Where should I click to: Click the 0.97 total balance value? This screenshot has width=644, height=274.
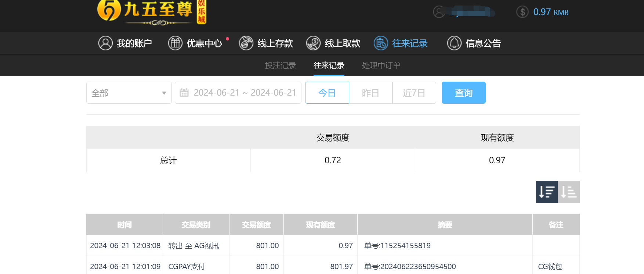497,160
